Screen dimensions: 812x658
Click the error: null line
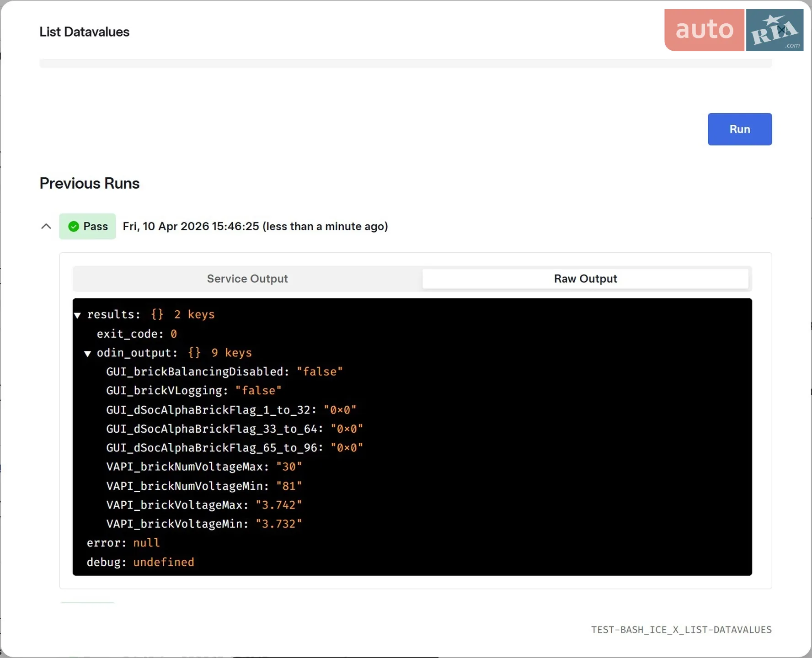[x=123, y=543]
